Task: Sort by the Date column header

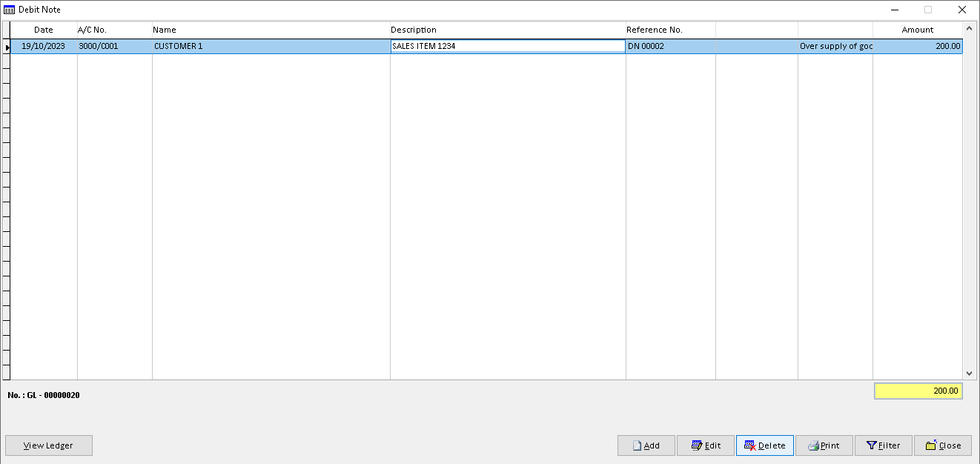Action: [44, 30]
